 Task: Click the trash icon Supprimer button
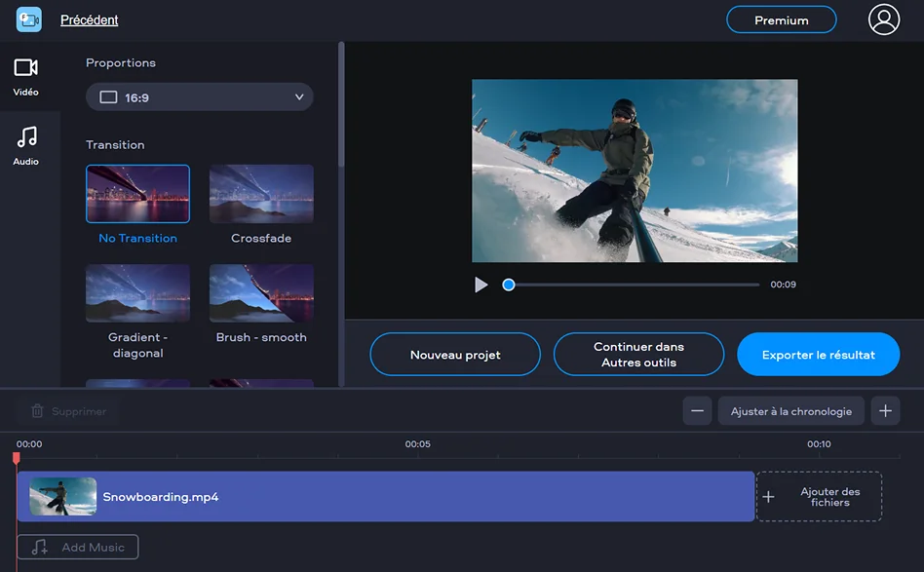tap(68, 411)
